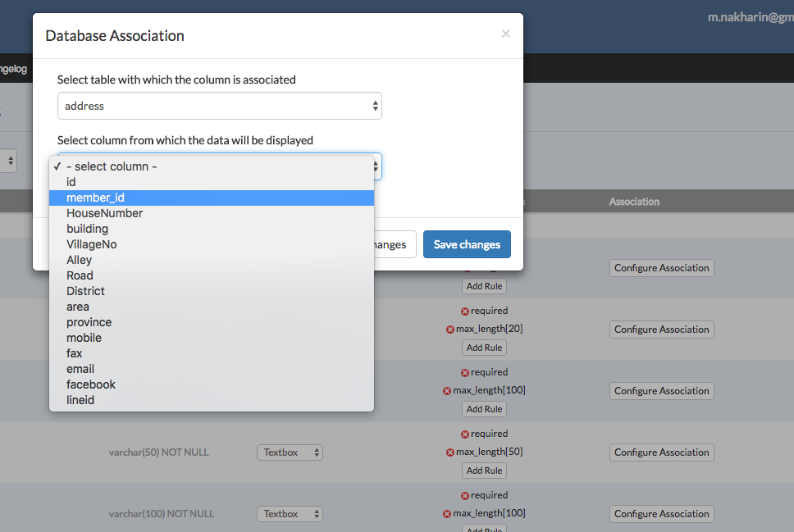Screen dimensions: 794x532
Task: Select the '- select column -' placeholder option
Action: [112, 166]
